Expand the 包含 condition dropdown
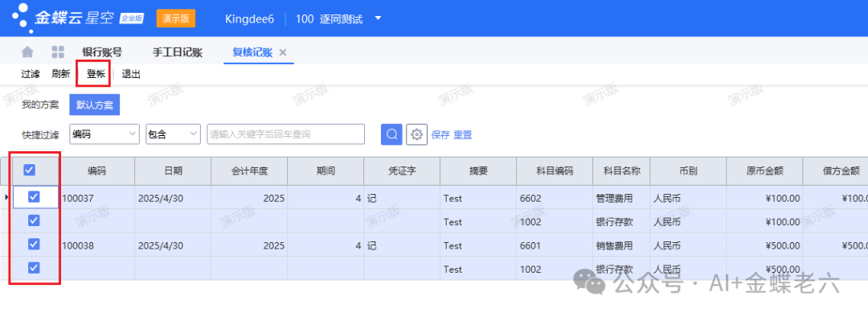868x317 pixels. [x=173, y=134]
